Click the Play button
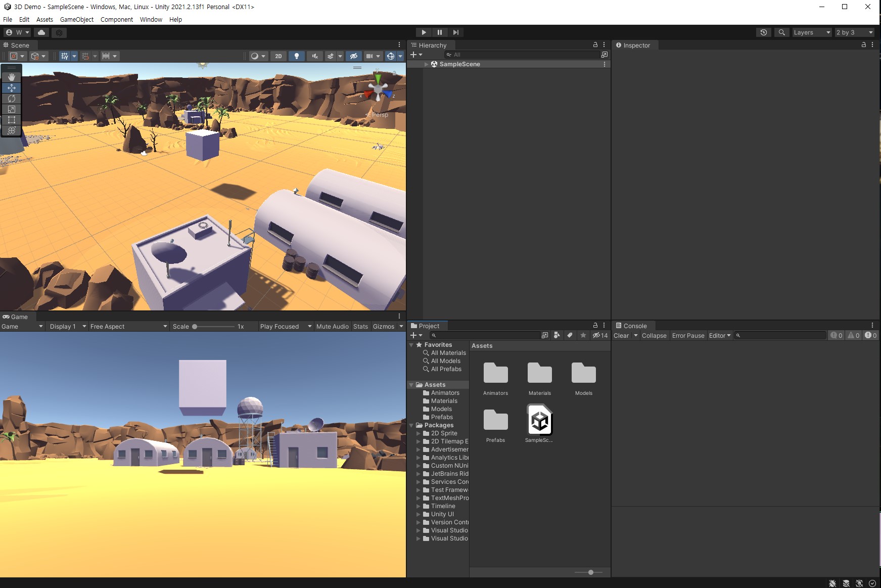 pos(424,32)
